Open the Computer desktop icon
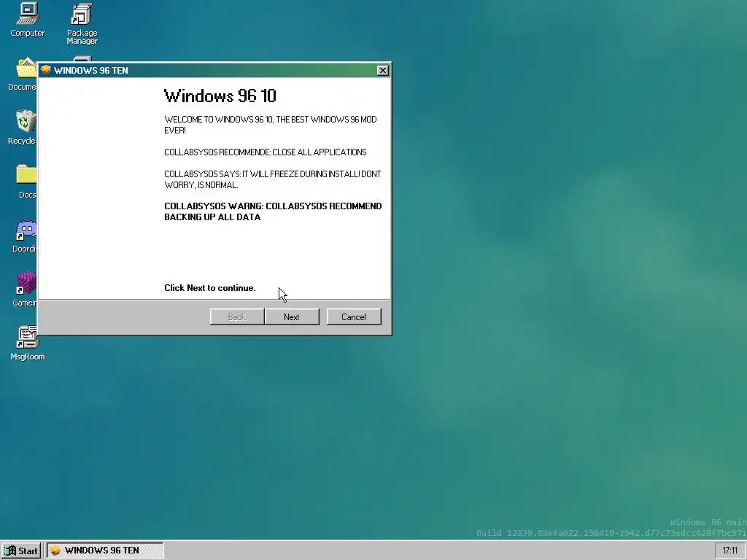747x560 pixels. (27, 19)
